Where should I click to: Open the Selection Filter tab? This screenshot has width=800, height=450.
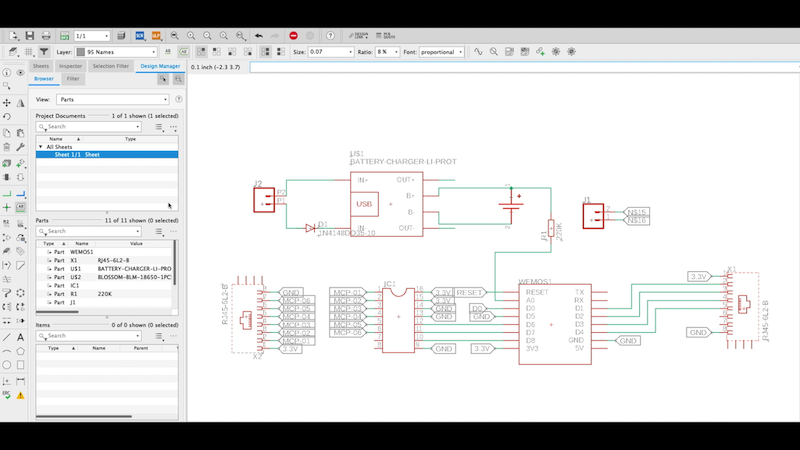[110, 66]
